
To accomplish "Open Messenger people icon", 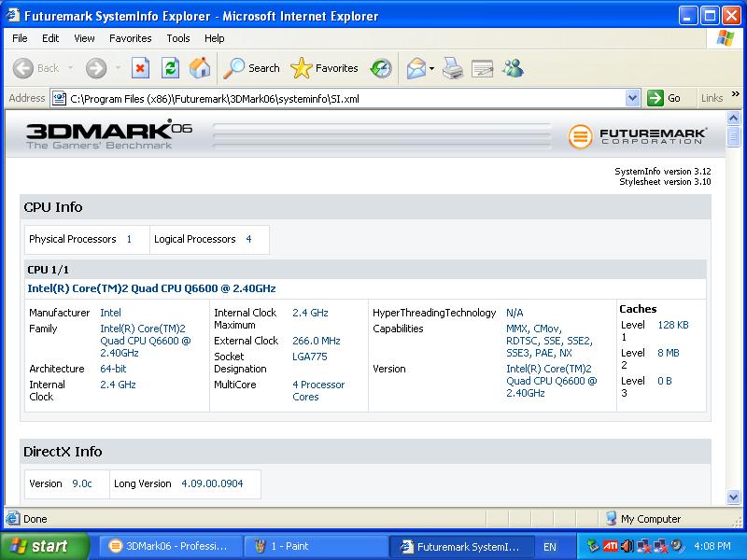I will tap(513, 68).
